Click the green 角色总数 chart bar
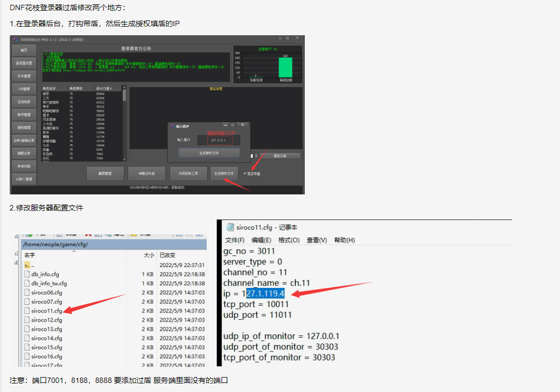560x392 pixels. tap(286, 67)
